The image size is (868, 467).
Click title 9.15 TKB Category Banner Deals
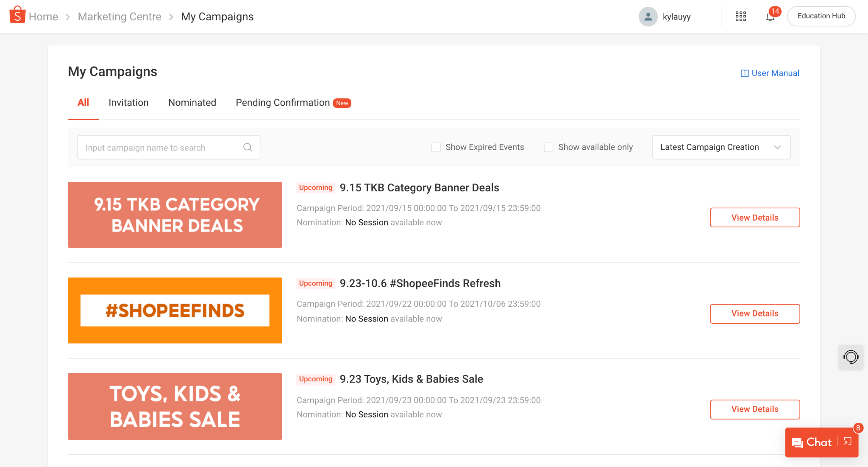pyautogui.click(x=419, y=187)
